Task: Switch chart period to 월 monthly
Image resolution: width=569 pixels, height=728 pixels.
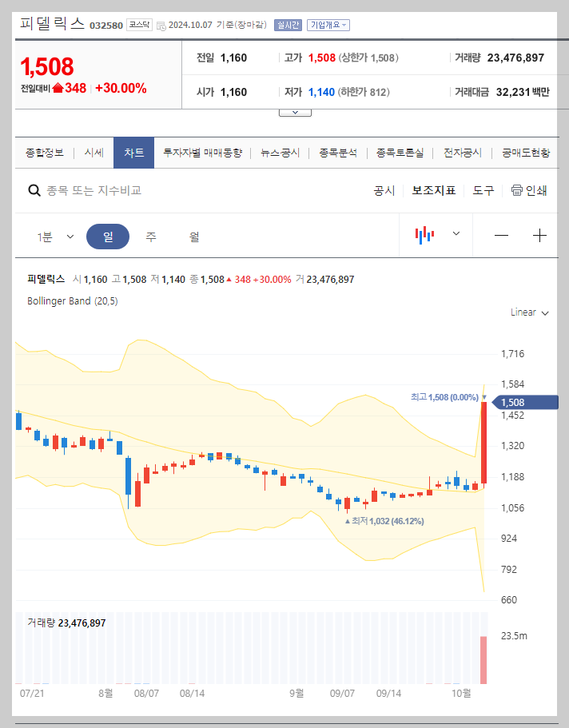Action: (x=194, y=236)
